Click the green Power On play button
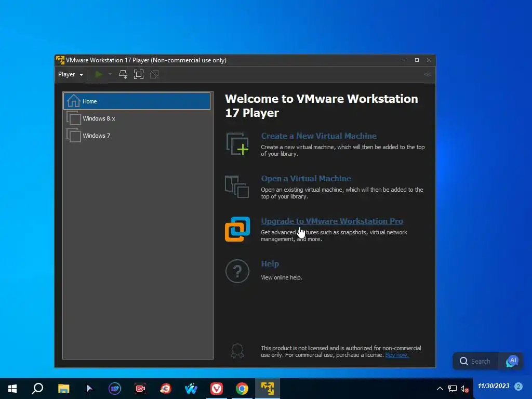Viewport: 532px width, 399px height. tap(98, 74)
